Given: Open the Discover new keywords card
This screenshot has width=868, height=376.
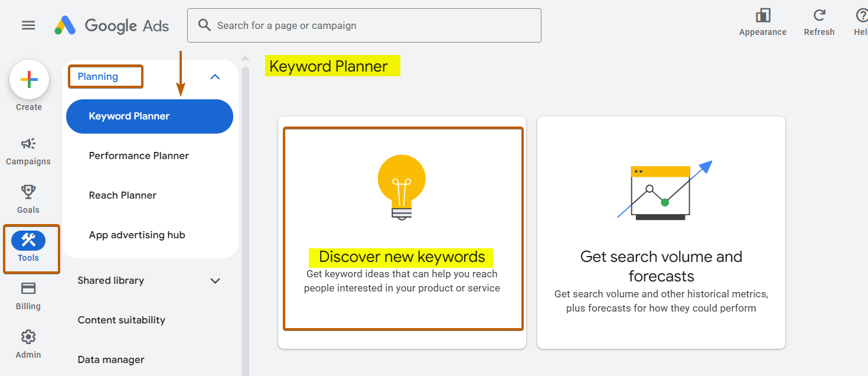Looking at the screenshot, I should coord(402,231).
